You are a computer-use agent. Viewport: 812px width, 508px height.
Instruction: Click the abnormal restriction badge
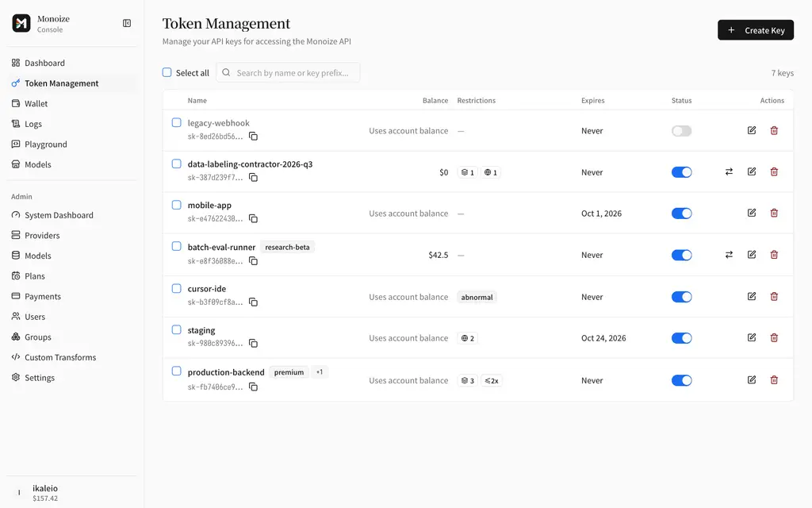(x=477, y=297)
